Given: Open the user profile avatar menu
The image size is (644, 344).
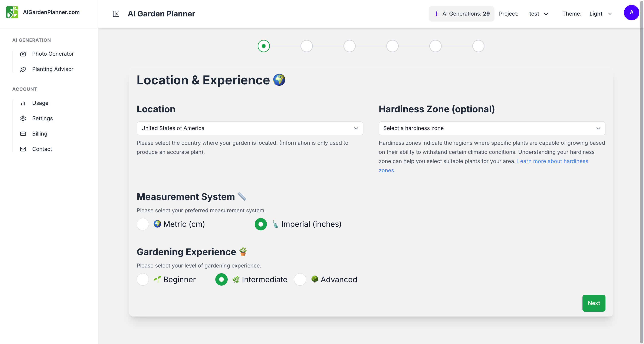Looking at the screenshot, I should coord(632,13).
